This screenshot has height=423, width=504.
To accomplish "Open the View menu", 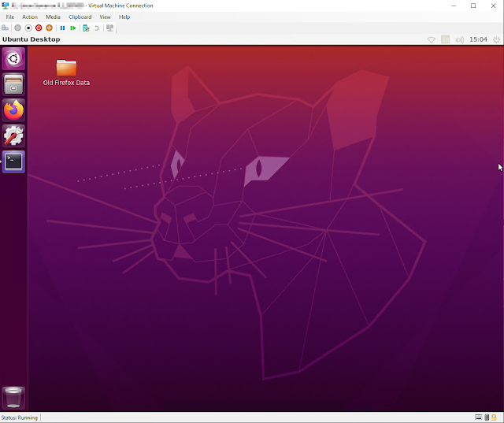I will [x=105, y=17].
